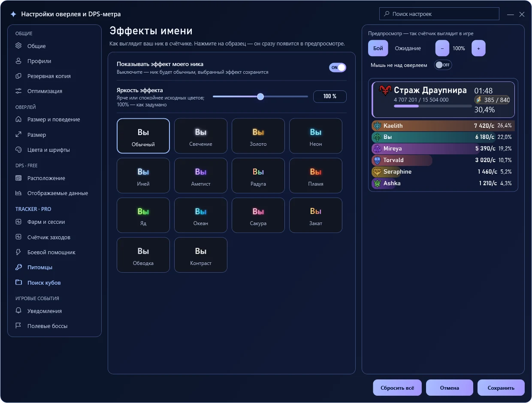Click the palette icon beside Цвета и шрифты
This screenshot has height=403, width=532.
pyautogui.click(x=18, y=150)
